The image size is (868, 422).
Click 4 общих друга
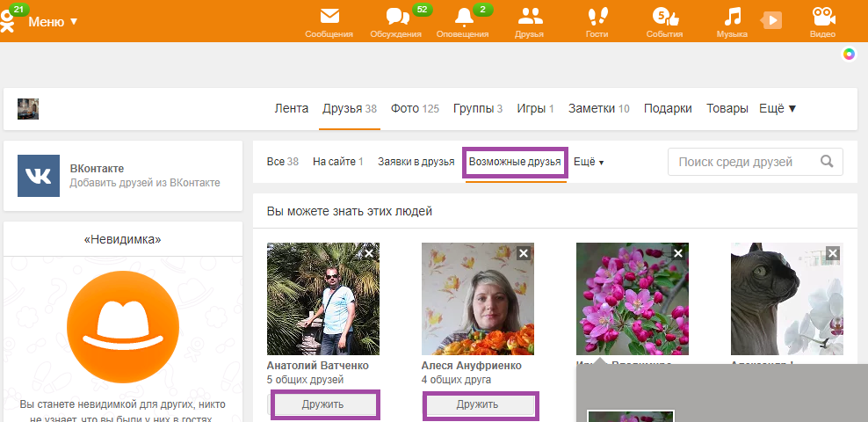click(456, 380)
